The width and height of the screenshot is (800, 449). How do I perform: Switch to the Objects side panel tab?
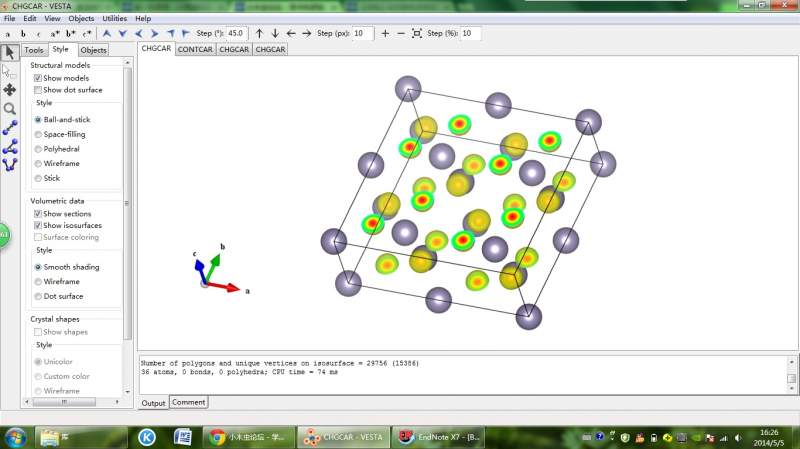[x=93, y=50]
